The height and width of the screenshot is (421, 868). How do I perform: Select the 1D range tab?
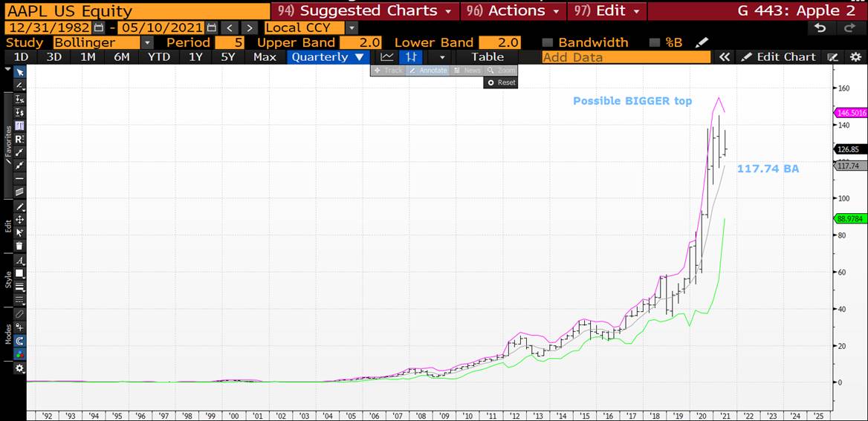21,57
